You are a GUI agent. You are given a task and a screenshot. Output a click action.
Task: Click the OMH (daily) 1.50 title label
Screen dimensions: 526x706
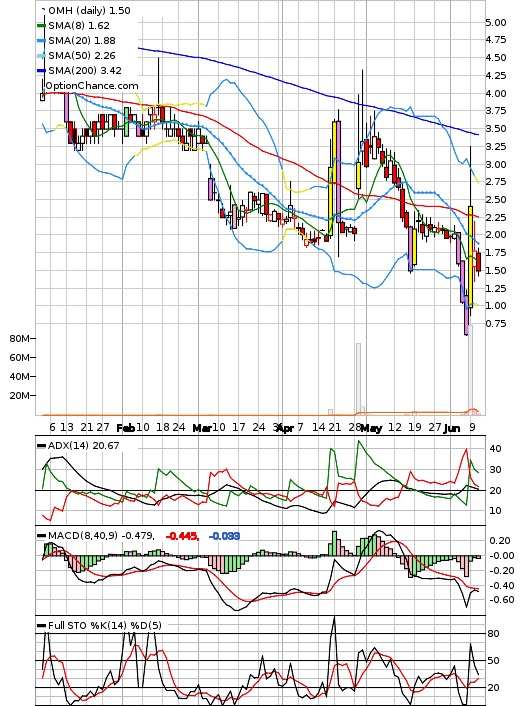pos(89,10)
